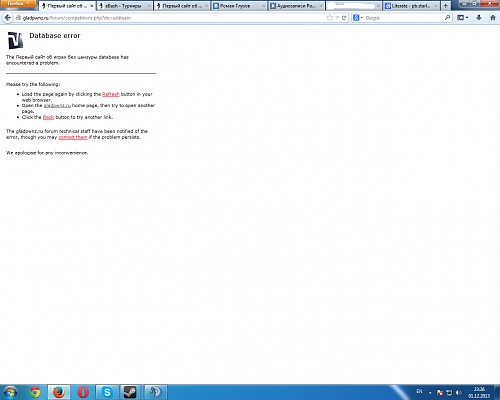Screen dimensions: 500x400
Task: Go to Home page with house icon
Action: pyautogui.click(x=493, y=18)
